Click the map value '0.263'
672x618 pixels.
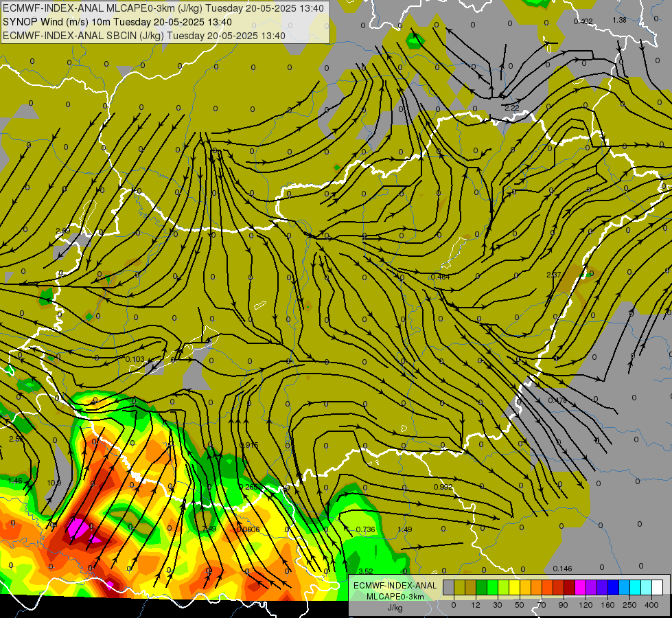click(248, 486)
